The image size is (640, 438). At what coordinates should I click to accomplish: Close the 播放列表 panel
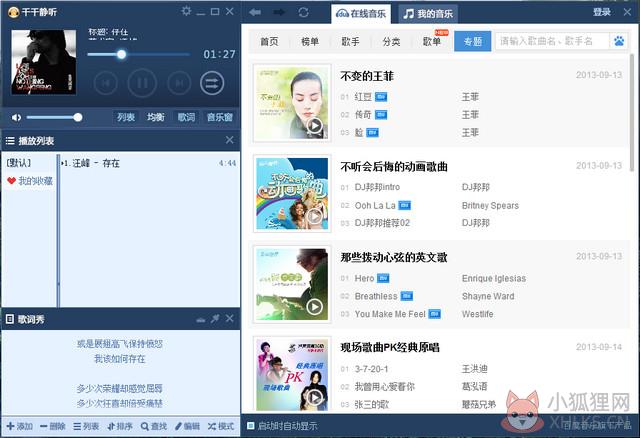(230, 140)
